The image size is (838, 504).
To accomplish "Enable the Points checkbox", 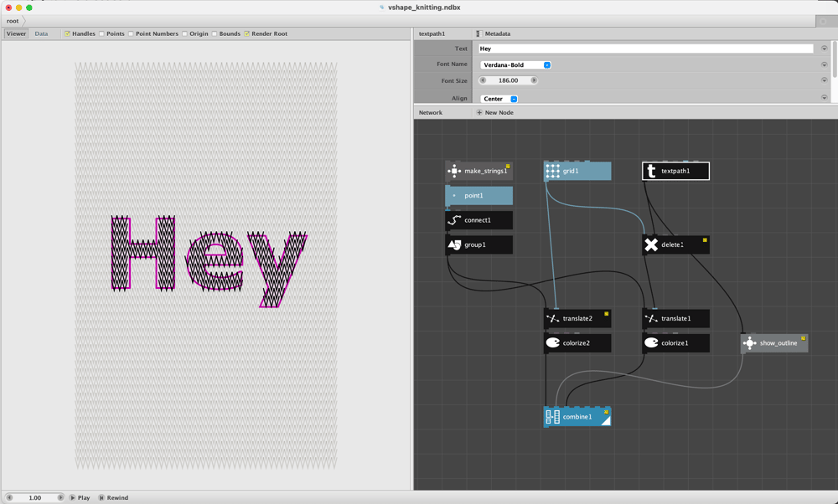I will (x=101, y=33).
